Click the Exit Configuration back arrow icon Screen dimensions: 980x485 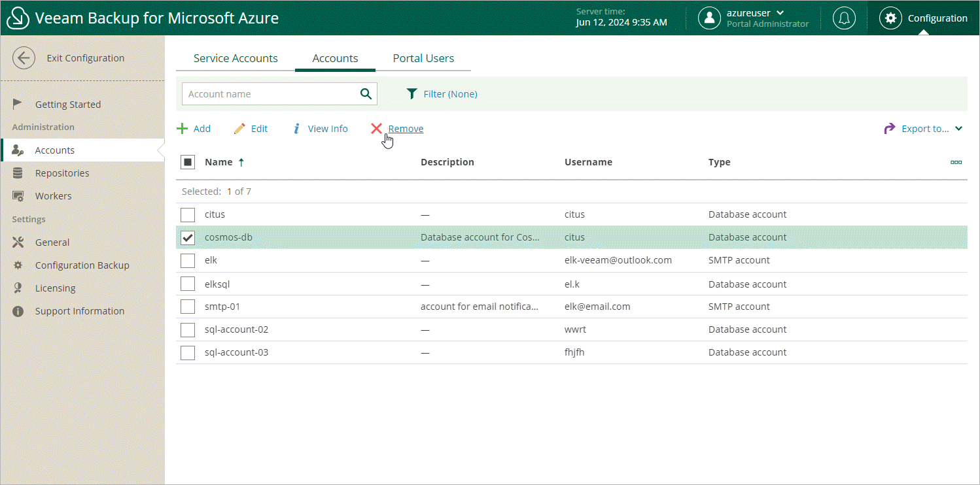click(x=24, y=58)
